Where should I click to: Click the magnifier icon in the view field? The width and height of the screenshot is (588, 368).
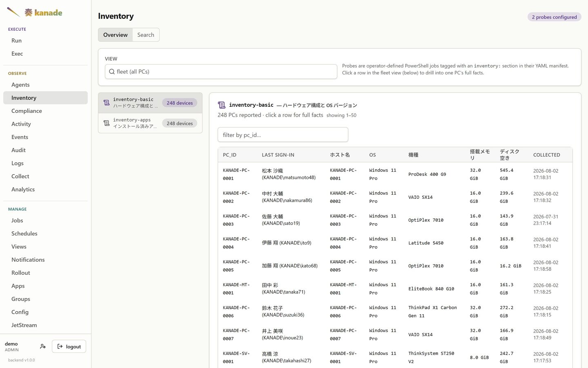coord(111,72)
